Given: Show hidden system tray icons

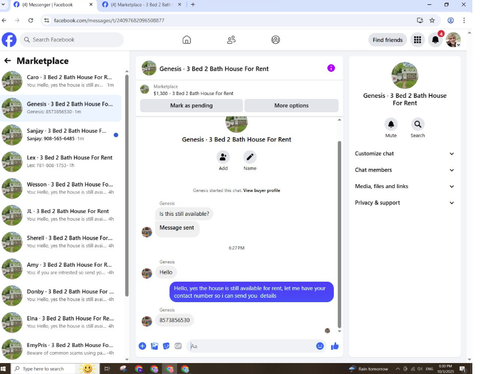Looking at the screenshot, I should click(398, 369).
